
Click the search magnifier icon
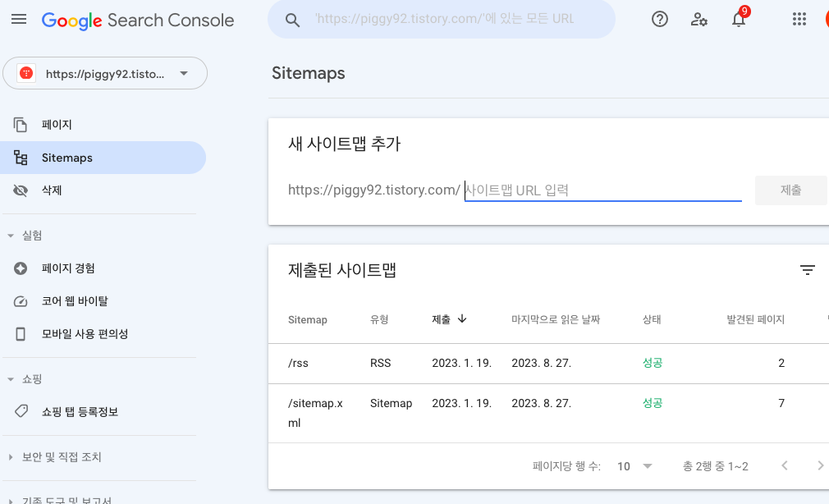(292, 20)
